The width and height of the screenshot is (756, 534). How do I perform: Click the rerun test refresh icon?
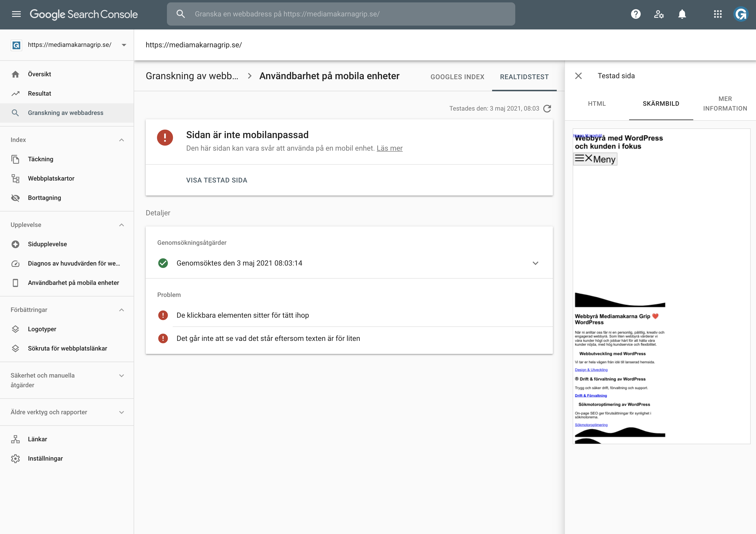click(547, 108)
